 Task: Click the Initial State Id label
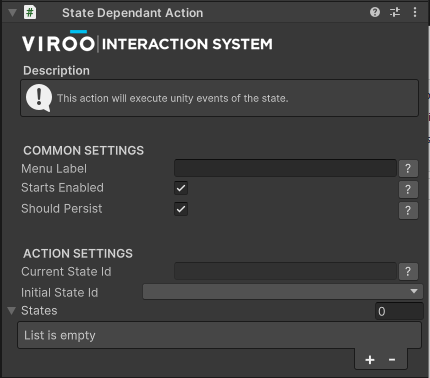pos(60,293)
